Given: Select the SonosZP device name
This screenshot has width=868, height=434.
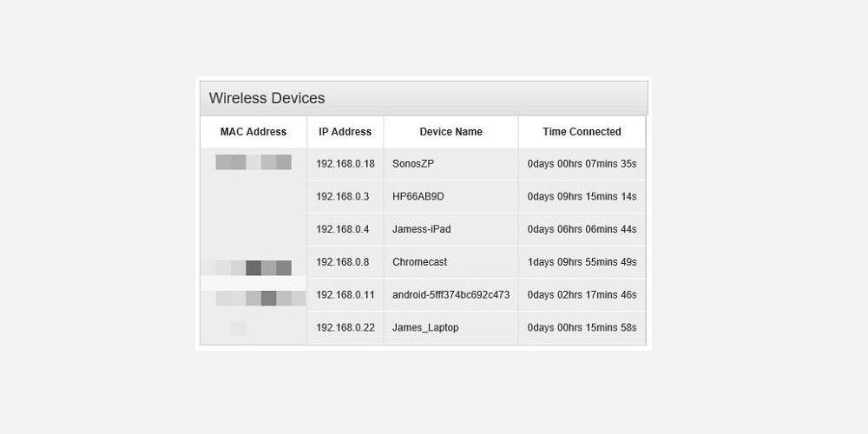Looking at the screenshot, I should coord(413,164).
